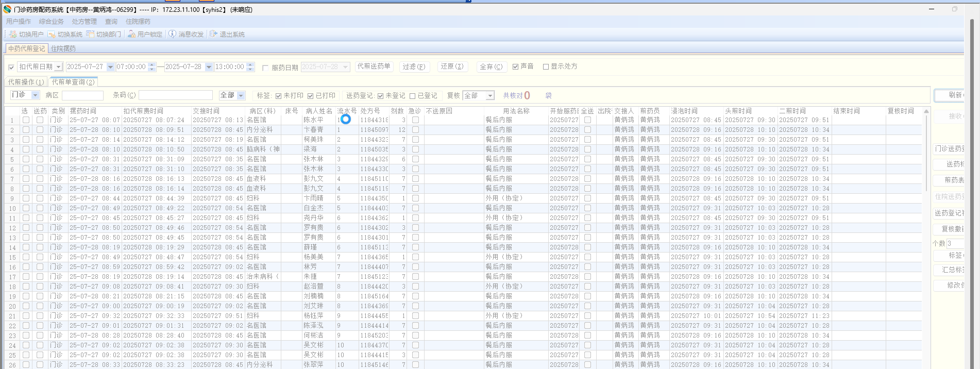The width and height of the screenshot is (980, 369).
Task: Click the 还原(Z) button
Action: tap(452, 66)
